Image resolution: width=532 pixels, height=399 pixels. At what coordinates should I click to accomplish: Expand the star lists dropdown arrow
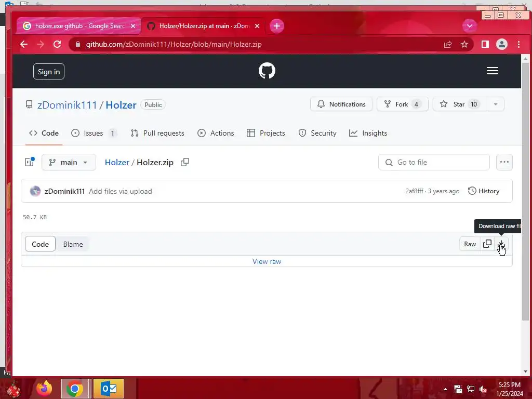(x=496, y=104)
